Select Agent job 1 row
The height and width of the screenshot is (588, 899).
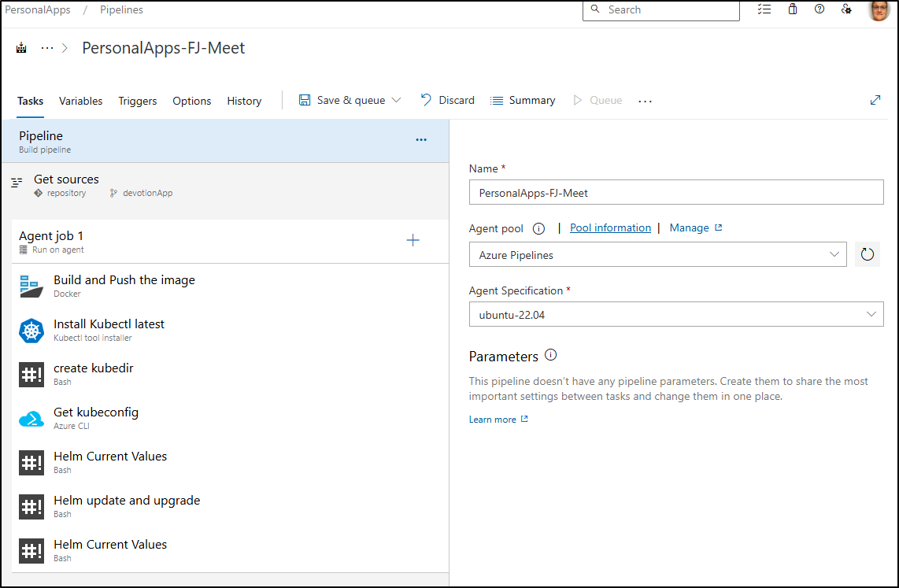click(x=230, y=242)
